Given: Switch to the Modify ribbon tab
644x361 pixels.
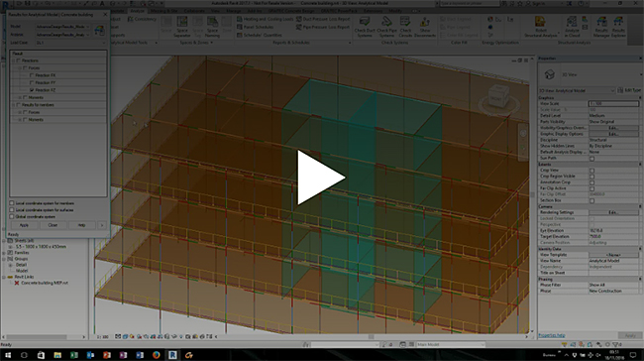Looking at the screenshot, I should point(395,11).
